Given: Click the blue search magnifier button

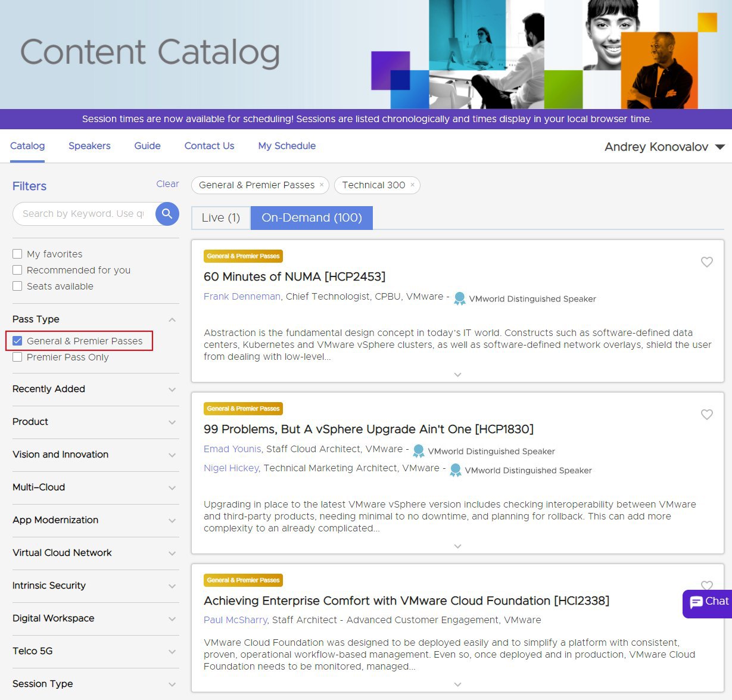Looking at the screenshot, I should click(x=167, y=213).
